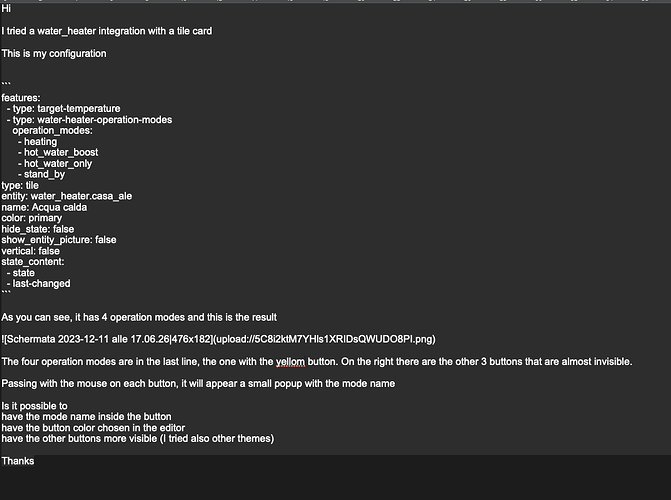Screen dimensions: 671x500
Task: Click the 'color: primary' line
Action: tap(32, 218)
